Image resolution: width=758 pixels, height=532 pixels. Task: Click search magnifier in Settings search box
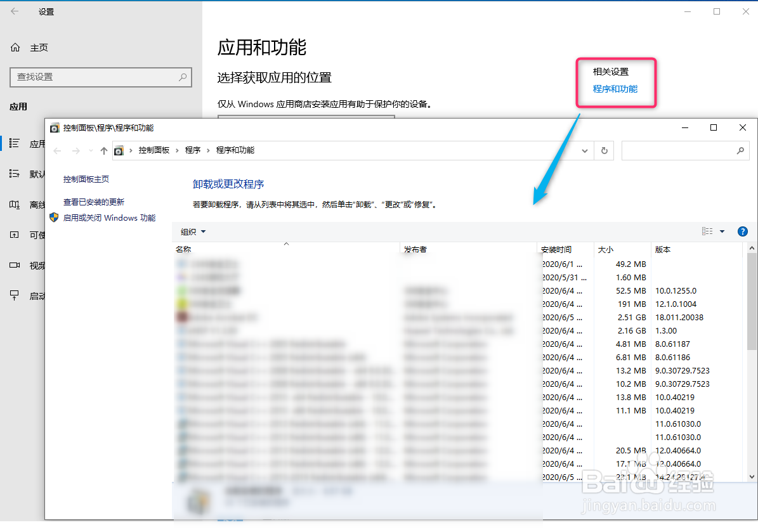tap(183, 77)
